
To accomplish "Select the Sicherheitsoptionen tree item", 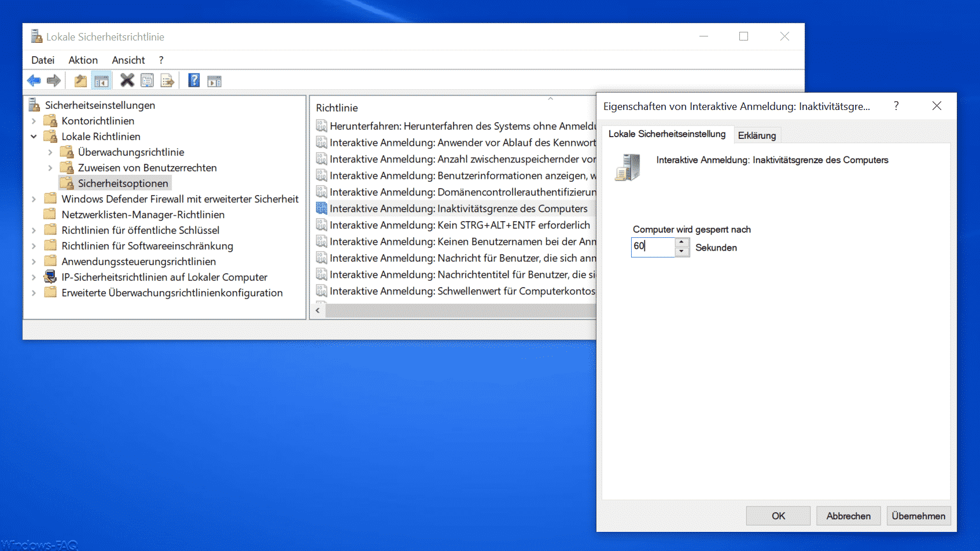I will pos(123,183).
